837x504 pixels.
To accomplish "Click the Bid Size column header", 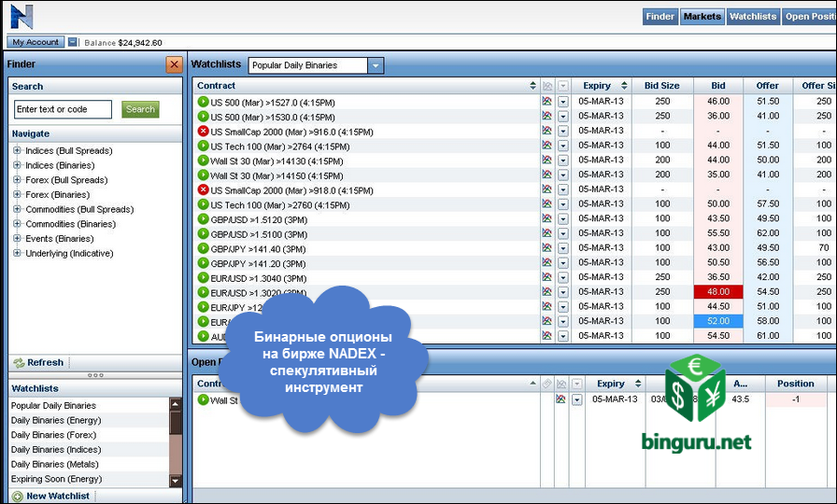I will pos(662,86).
